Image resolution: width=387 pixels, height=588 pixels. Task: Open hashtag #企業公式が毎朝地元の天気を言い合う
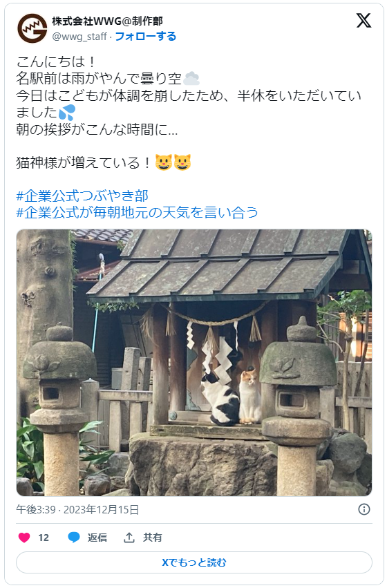coord(137,213)
